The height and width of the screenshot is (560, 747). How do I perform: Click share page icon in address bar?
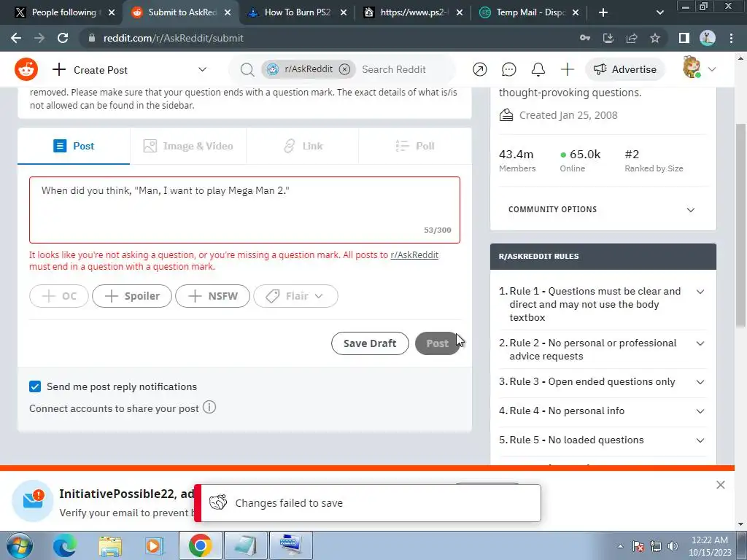632,38
